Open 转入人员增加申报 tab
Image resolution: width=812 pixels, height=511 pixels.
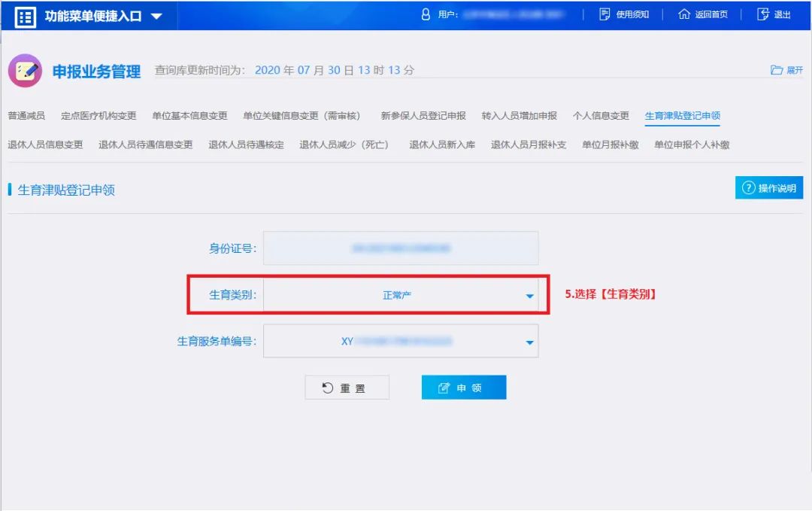[519, 116]
